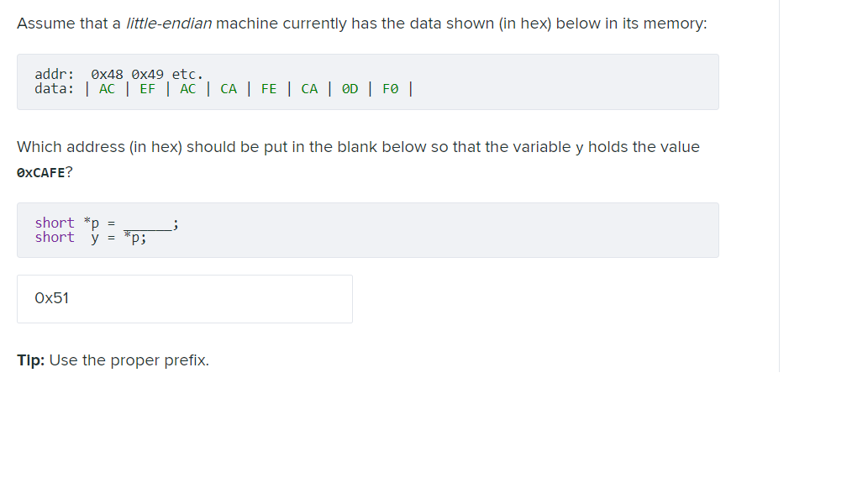Select the hex byte AC at address 0x48

106,88
